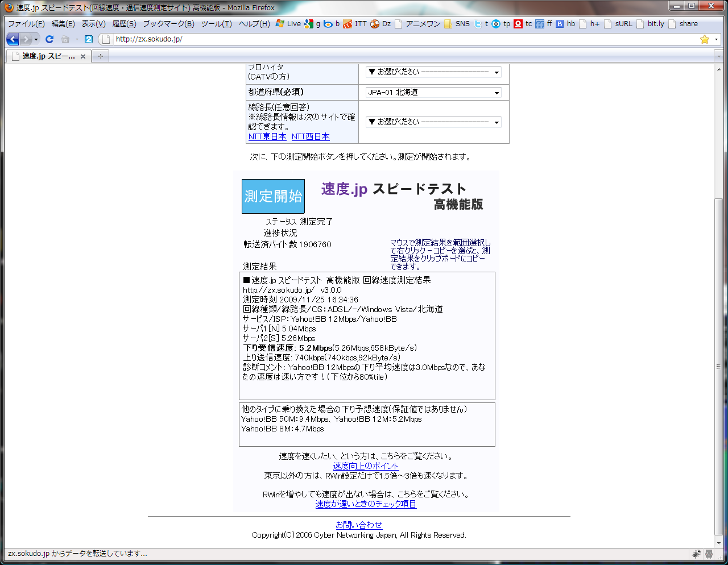728x565 pixels.
Task: Open the ブックマーク(B) menu
Action: (x=168, y=24)
